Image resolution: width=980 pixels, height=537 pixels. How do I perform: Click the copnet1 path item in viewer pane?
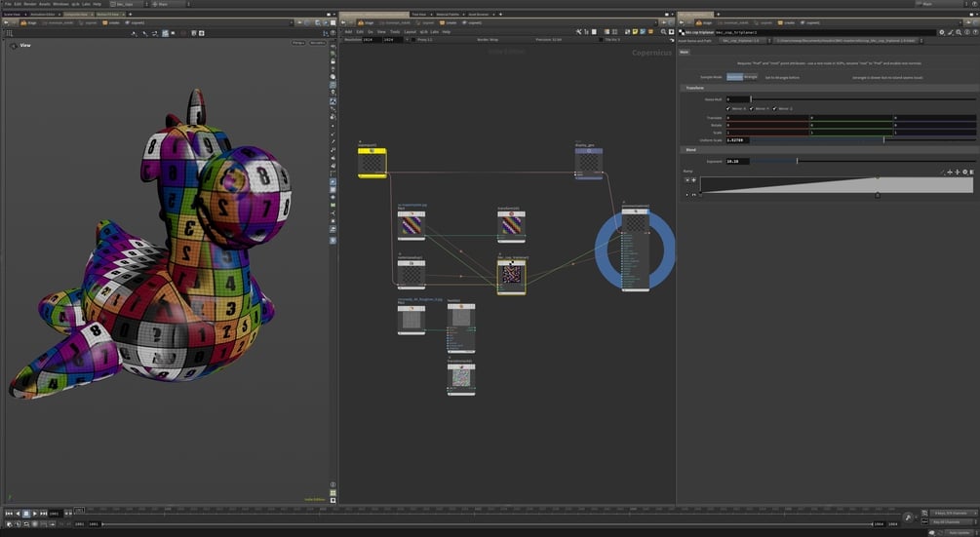(x=136, y=22)
